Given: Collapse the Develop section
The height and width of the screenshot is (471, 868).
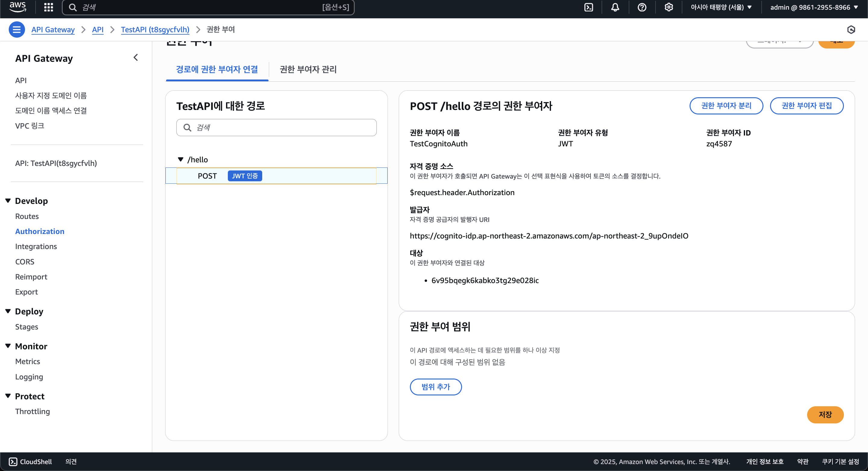Looking at the screenshot, I should 8,201.
